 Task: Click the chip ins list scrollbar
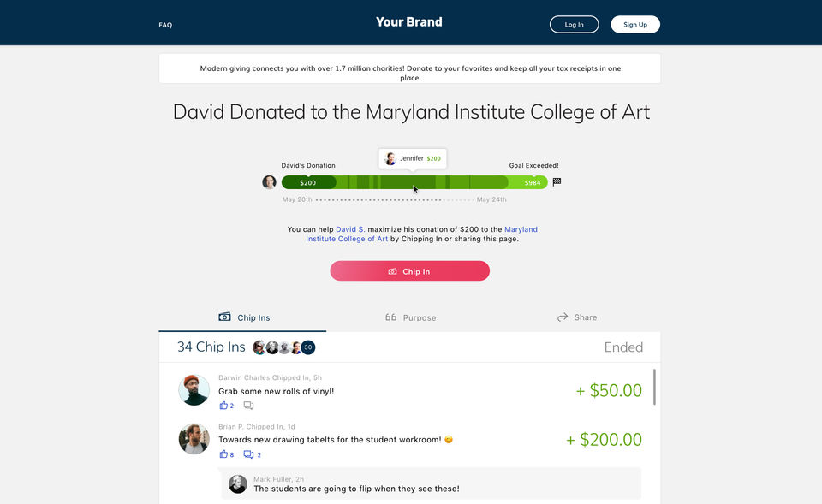pos(654,387)
